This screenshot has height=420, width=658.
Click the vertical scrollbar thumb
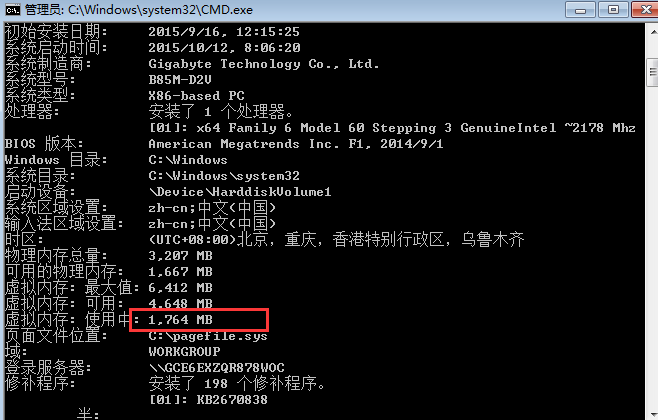[x=653, y=72]
